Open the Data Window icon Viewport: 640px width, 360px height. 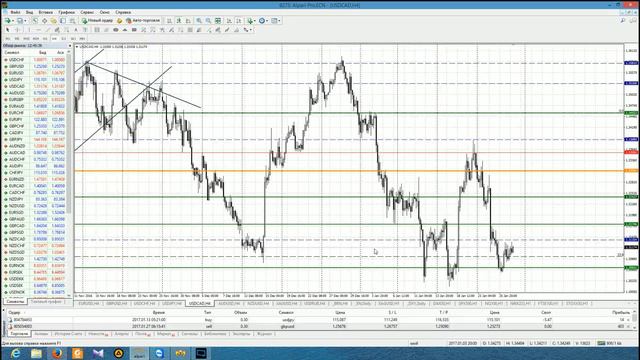(44, 20)
